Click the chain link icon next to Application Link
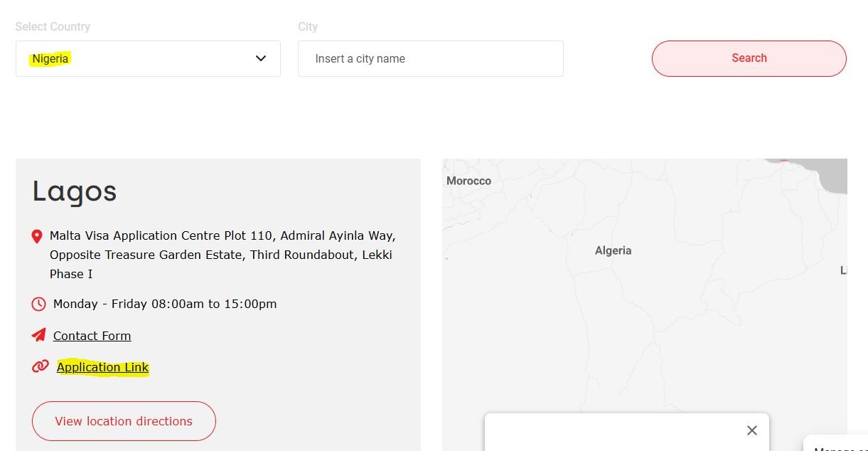 [40, 367]
